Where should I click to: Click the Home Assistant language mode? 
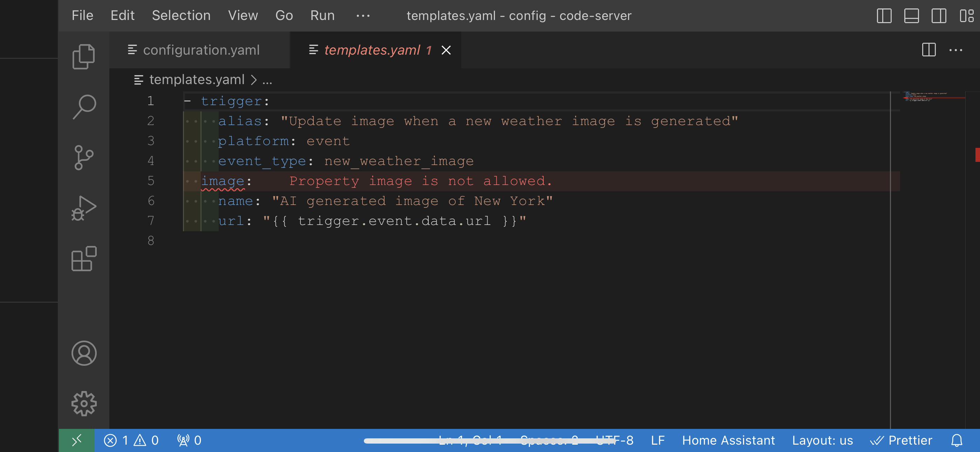pyautogui.click(x=728, y=440)
